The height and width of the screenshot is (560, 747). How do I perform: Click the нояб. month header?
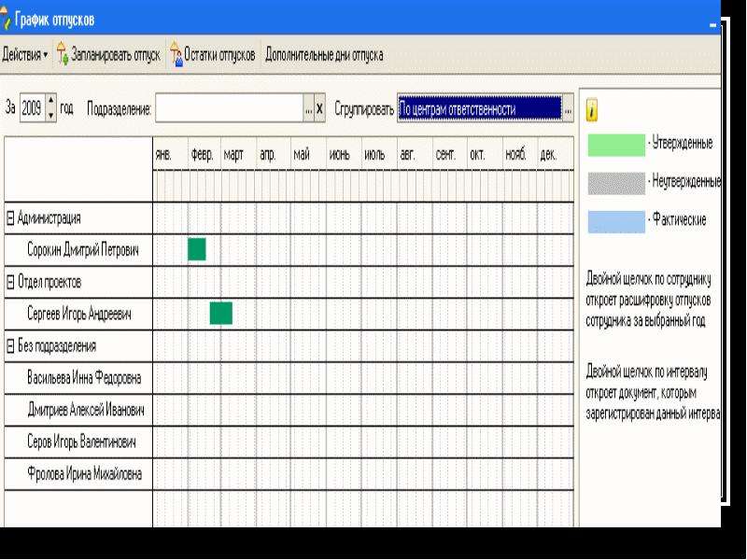click(520, 154)
